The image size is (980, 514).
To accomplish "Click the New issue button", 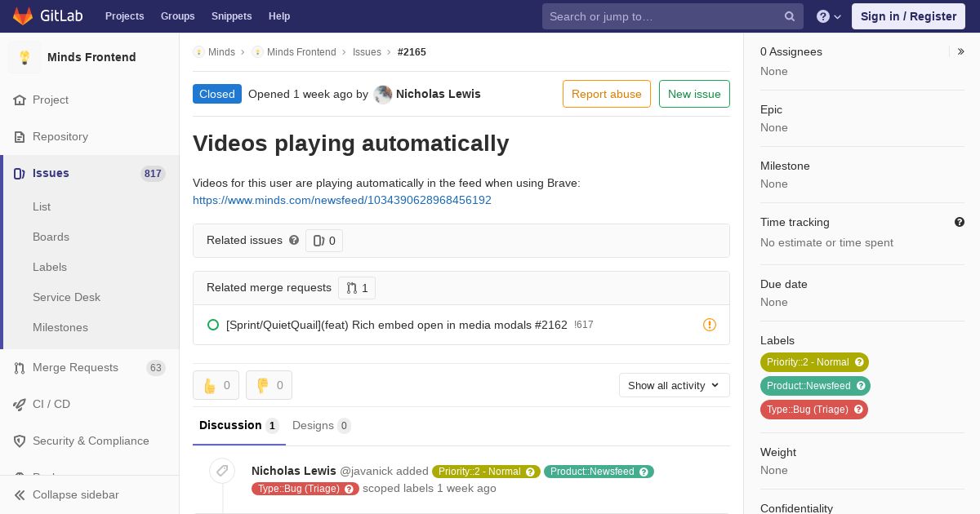I will [694, 94].
